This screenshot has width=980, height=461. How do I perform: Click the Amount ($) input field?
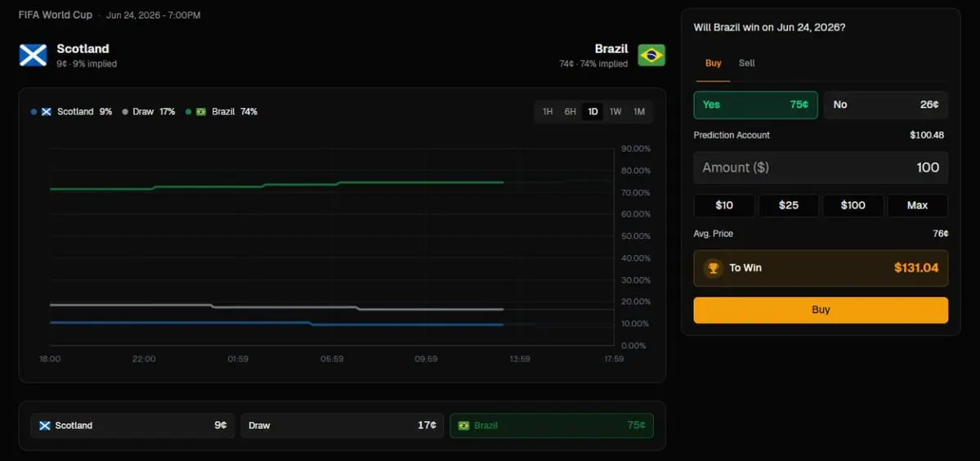pyautogui.click(x=821, y=168)
